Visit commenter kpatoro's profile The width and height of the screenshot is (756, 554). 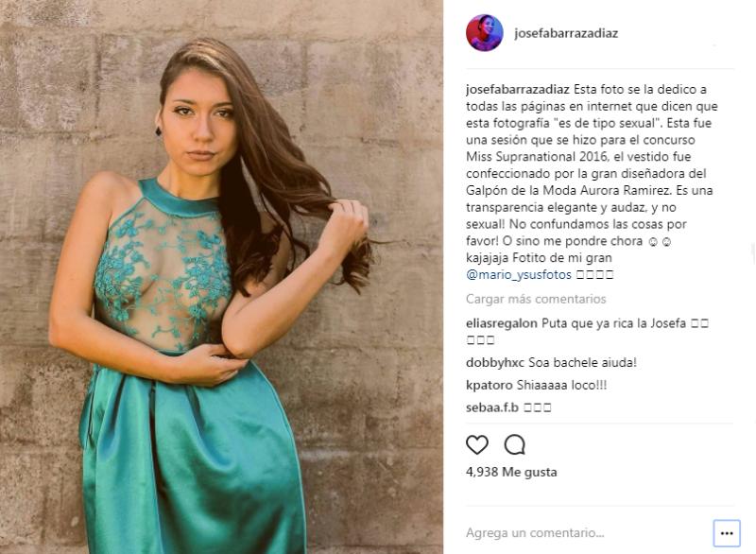[489, 385]
